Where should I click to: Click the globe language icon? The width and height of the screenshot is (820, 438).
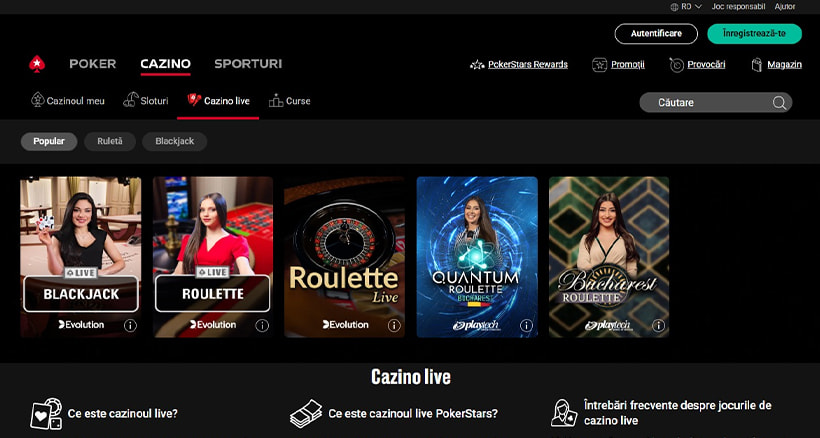tap(674, 7)
